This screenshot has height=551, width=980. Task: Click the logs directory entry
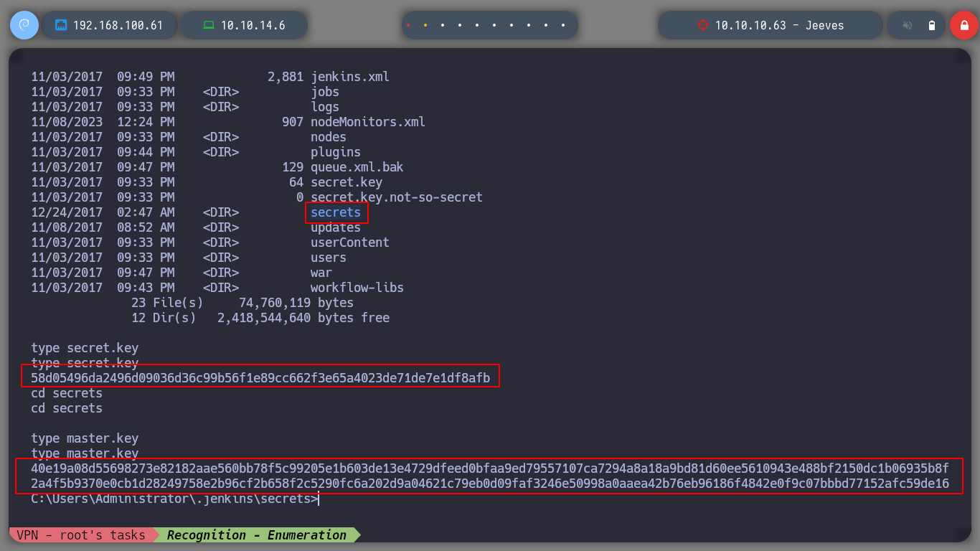point(325,107)
